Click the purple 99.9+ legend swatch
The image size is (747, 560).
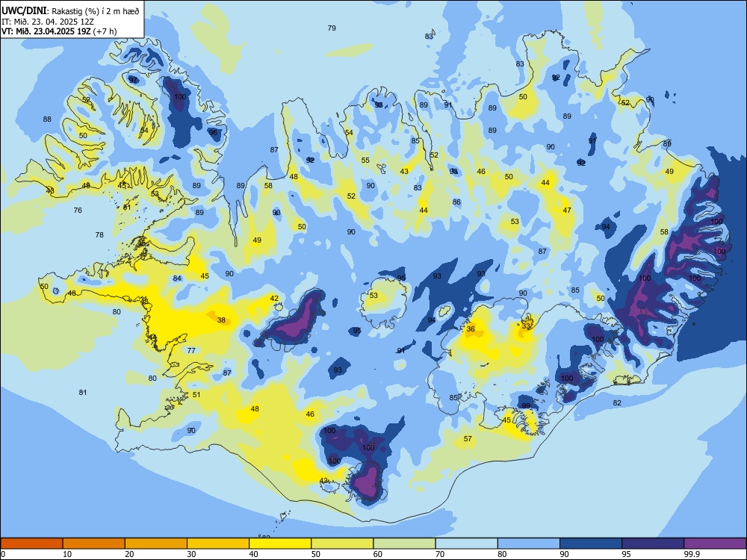[x=715, y=544]
